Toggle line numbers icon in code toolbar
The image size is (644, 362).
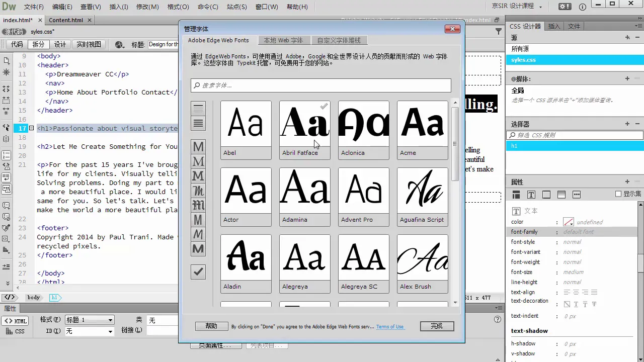6,155
